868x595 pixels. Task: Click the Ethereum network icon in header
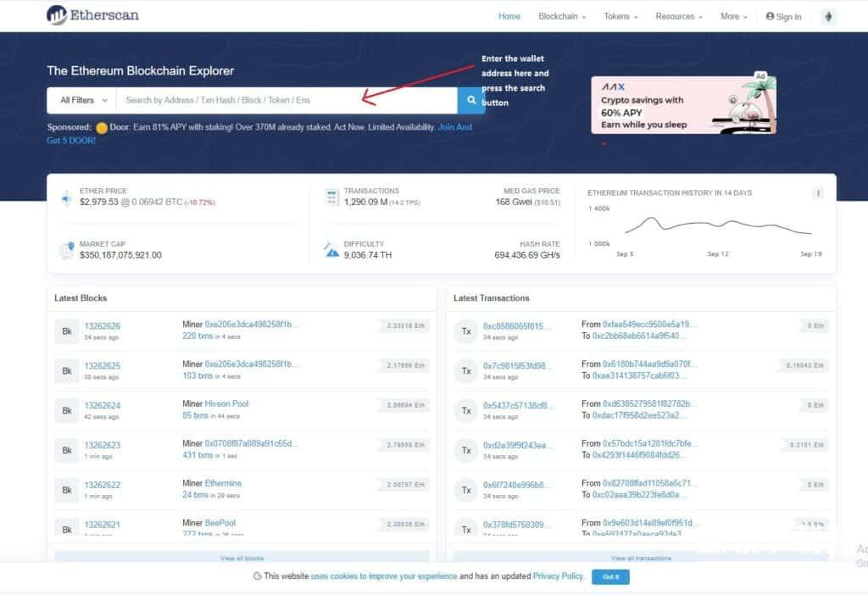tap(828, 16)
